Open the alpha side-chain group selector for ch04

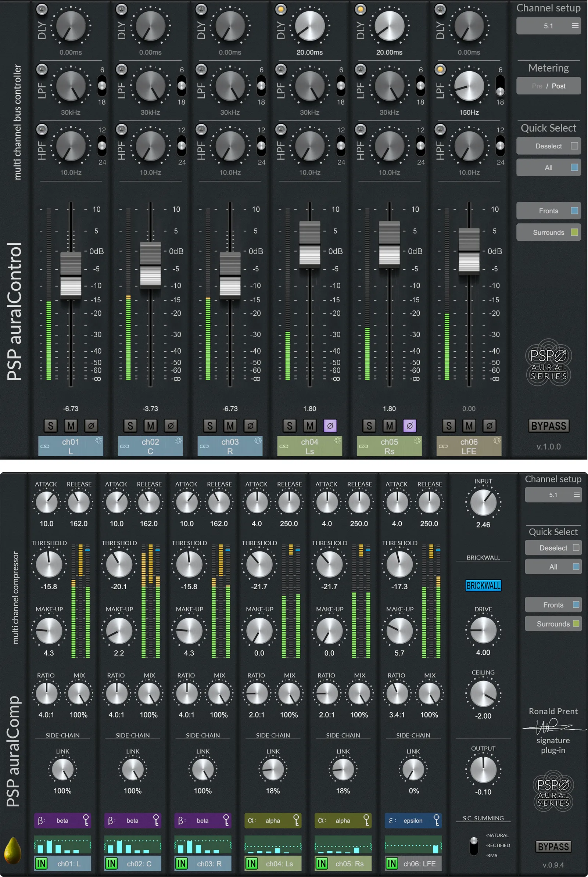[273, 820]
